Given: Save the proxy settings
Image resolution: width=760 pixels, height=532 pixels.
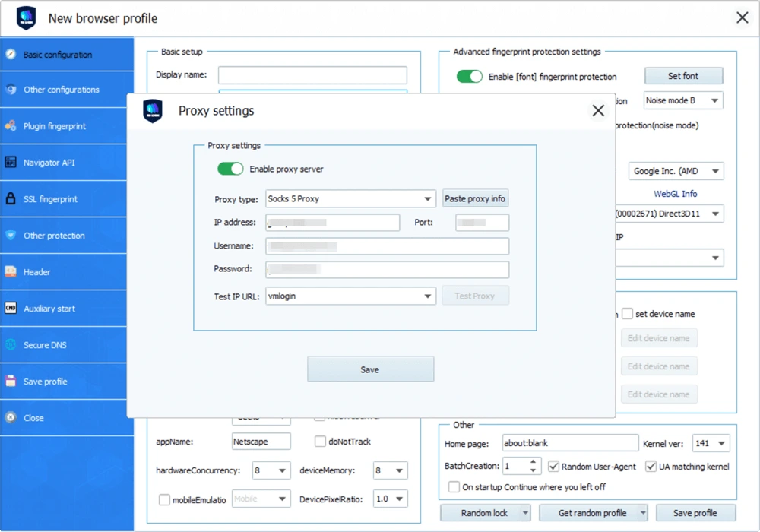Looking at the screenshot, I should click(x=370, y=369).
